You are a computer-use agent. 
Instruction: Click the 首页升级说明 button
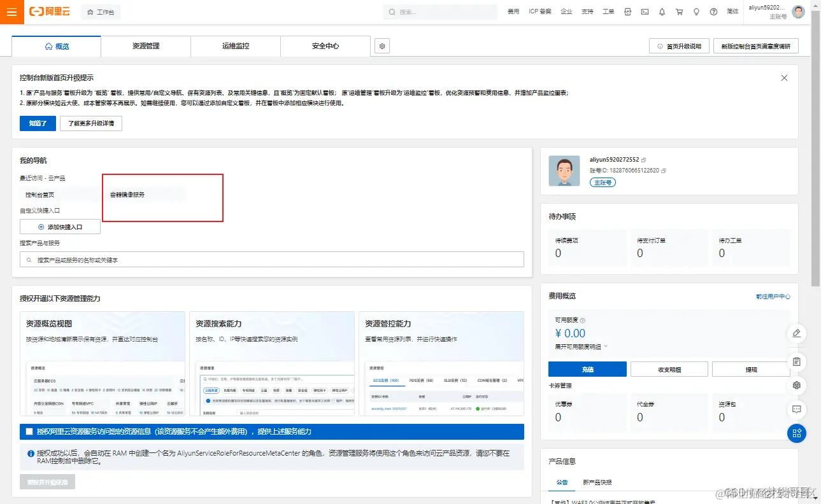click(679, 46)
